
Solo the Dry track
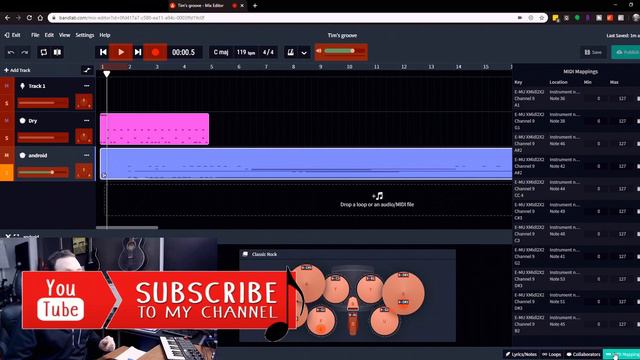pyautogui.click(x=7, y=138)
